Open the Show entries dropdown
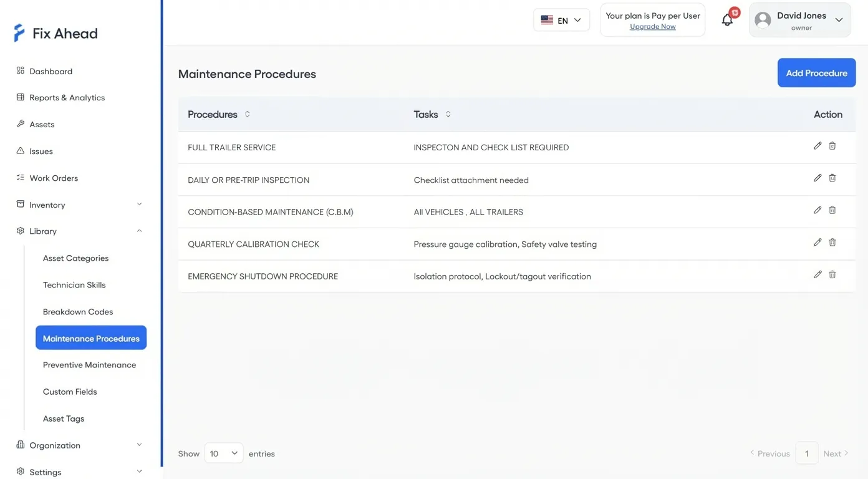Viewport: 868px width, 479px height. 223,453
